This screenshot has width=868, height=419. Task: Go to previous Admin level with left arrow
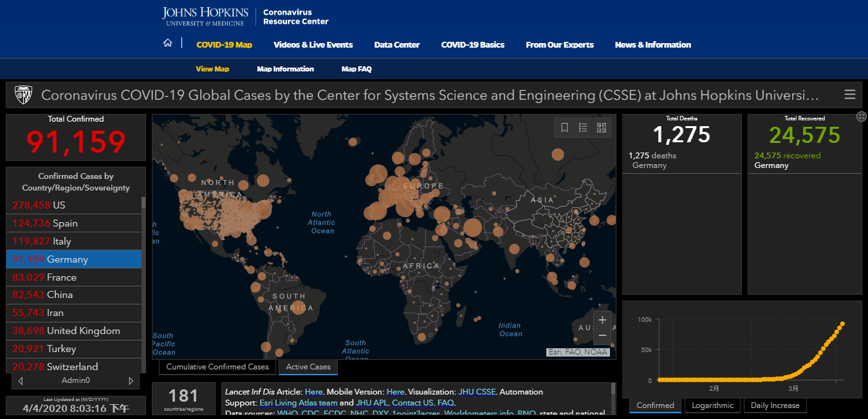pyautogui.click(x=21, y=381)
